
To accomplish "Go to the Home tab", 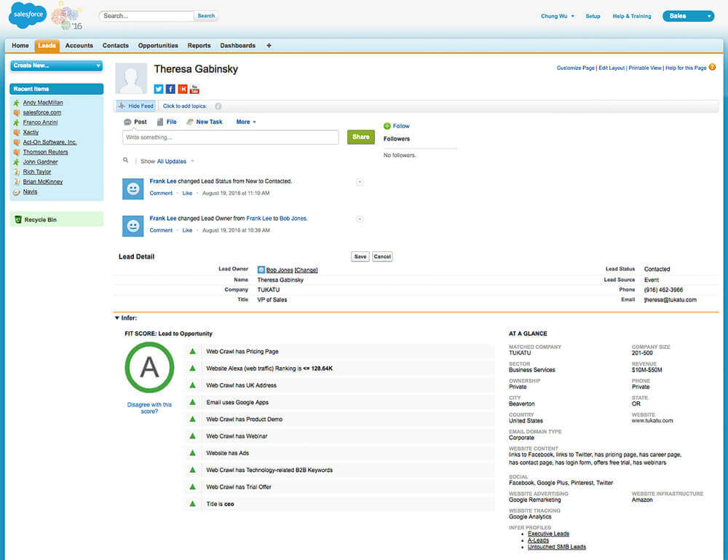I will (20, 45).
